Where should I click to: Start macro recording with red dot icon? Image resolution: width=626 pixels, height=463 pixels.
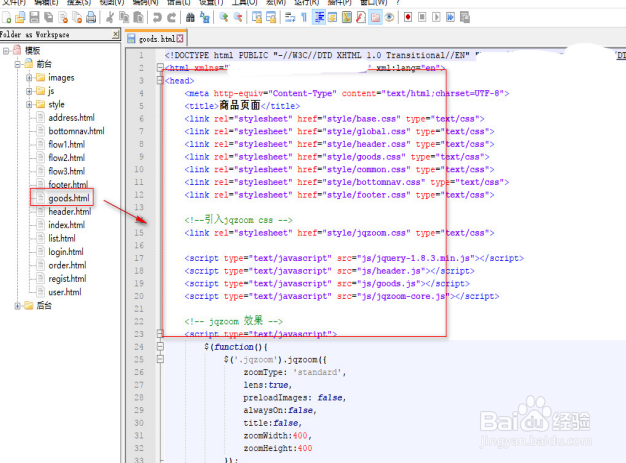coord(408,18)
